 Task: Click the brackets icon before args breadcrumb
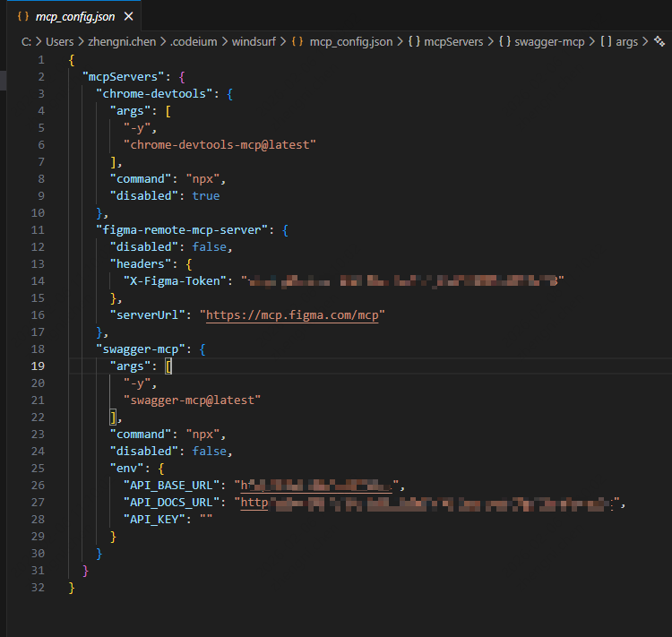[606, 41]
